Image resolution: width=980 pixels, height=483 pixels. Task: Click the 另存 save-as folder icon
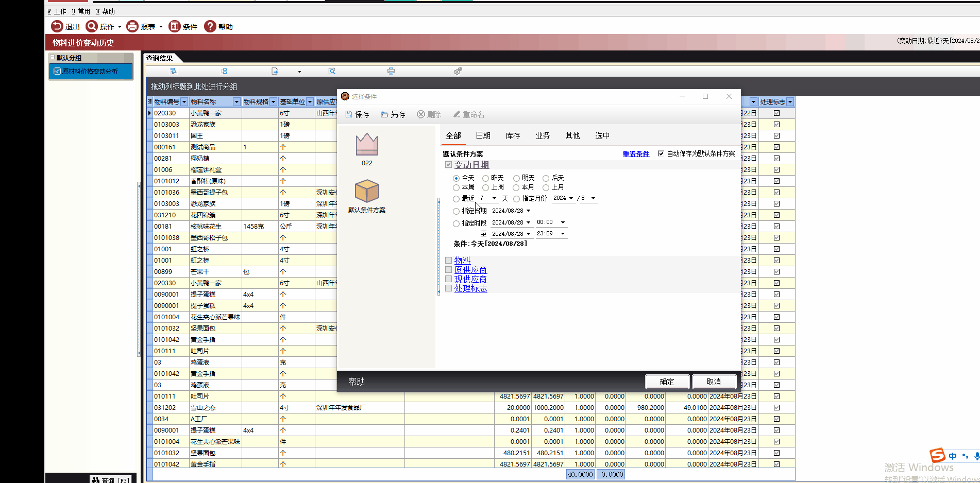coord(384,114)
